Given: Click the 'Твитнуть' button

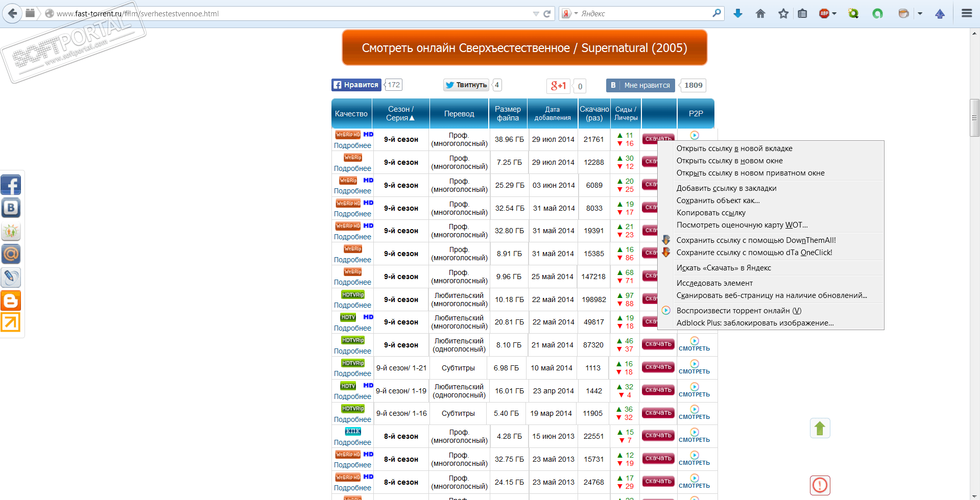Looking at the screenshot, I should pyautogui.click(x=466, y=85).
